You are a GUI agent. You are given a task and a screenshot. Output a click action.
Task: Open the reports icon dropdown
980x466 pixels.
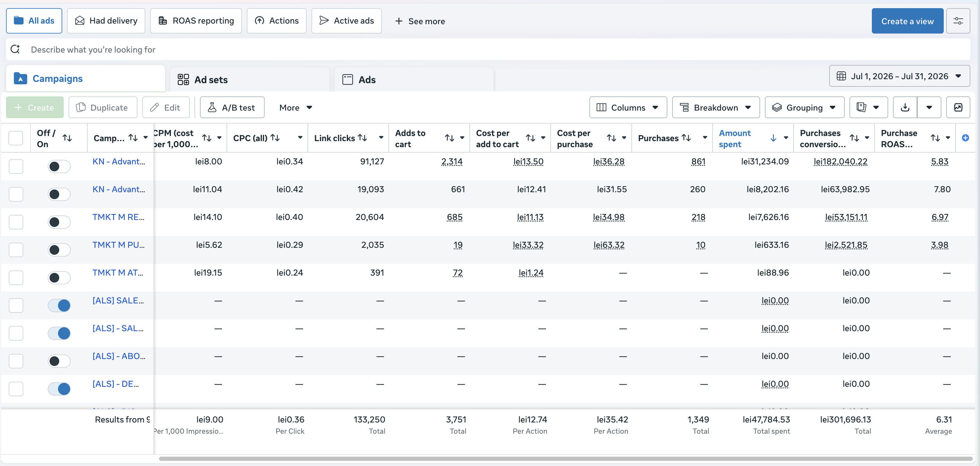(868, 108)
